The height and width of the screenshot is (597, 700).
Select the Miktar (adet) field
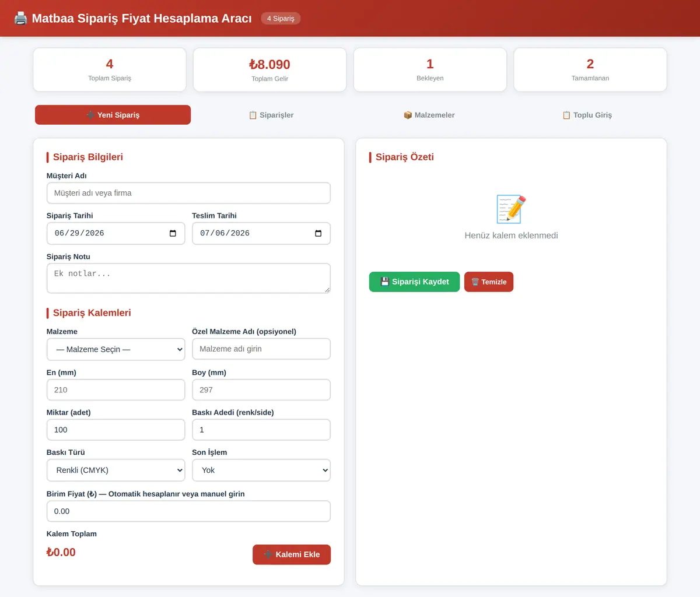tap(116, 430)
